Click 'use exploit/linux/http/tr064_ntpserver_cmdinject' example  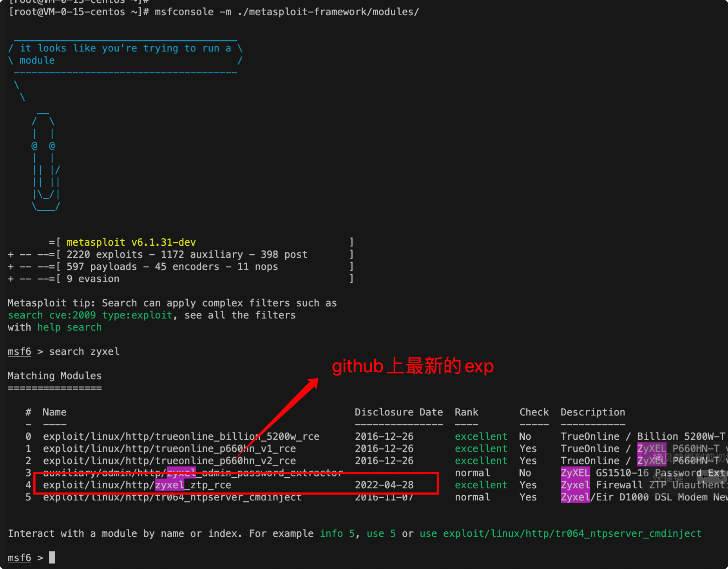pyautogui.click(x=560, y=534)
